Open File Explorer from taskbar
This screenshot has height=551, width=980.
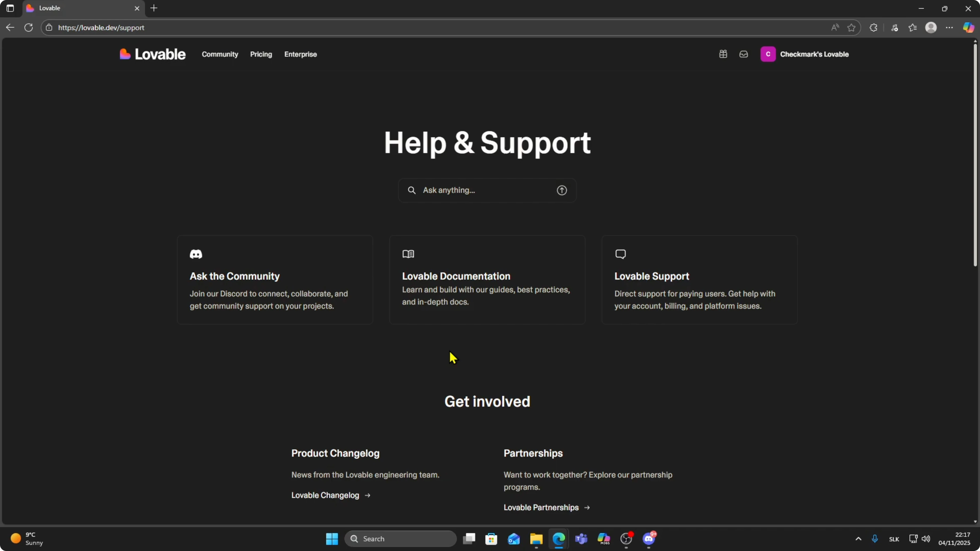(x=536, y=539)
